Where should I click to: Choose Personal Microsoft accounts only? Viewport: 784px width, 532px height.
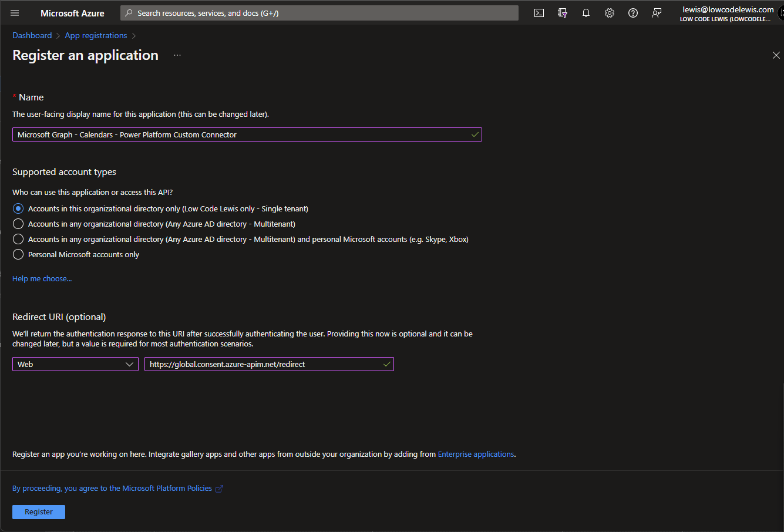pyautogui.click(x=18, y=254)
